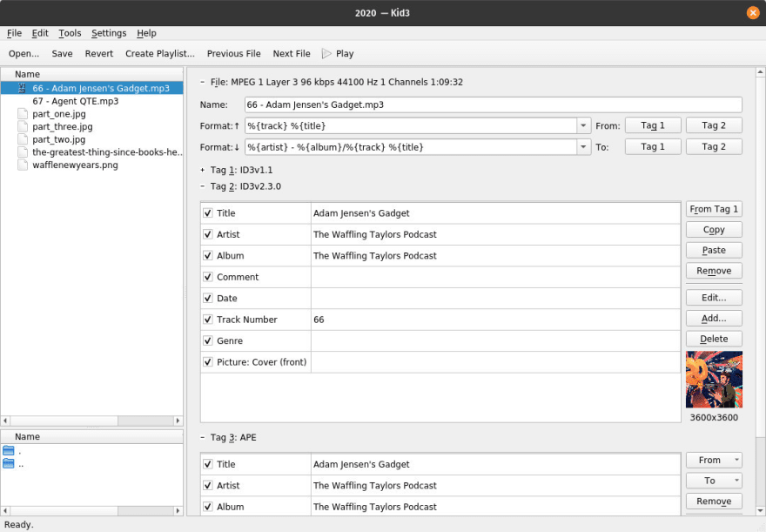
Task: Open the Tag 3 To dropdown button
Action: (714, 481)
